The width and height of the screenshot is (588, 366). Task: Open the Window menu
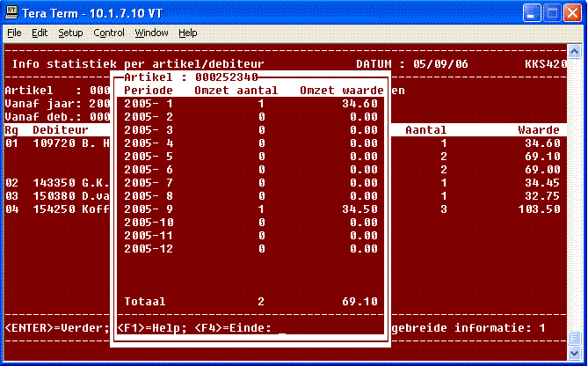tap(151, 33)
